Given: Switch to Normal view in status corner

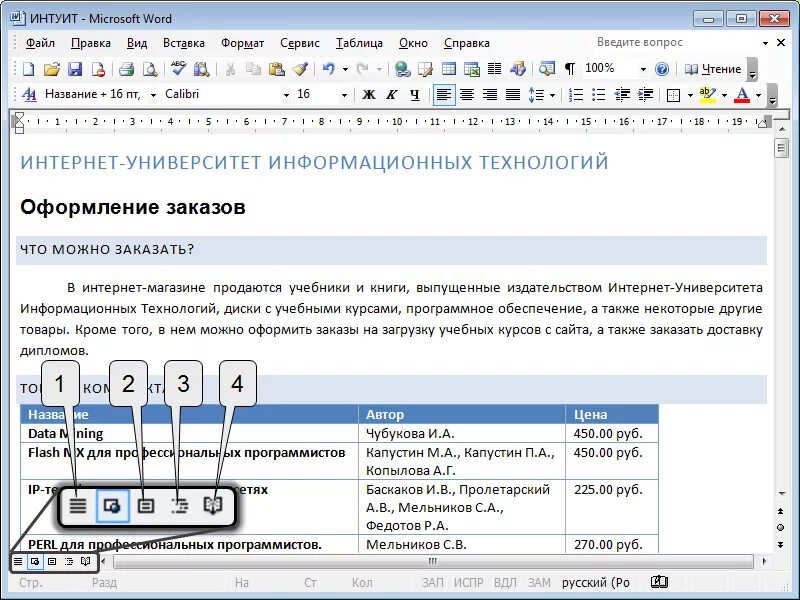Looking at the screenshot, I should pyautogui.click(x=18, y=561).
